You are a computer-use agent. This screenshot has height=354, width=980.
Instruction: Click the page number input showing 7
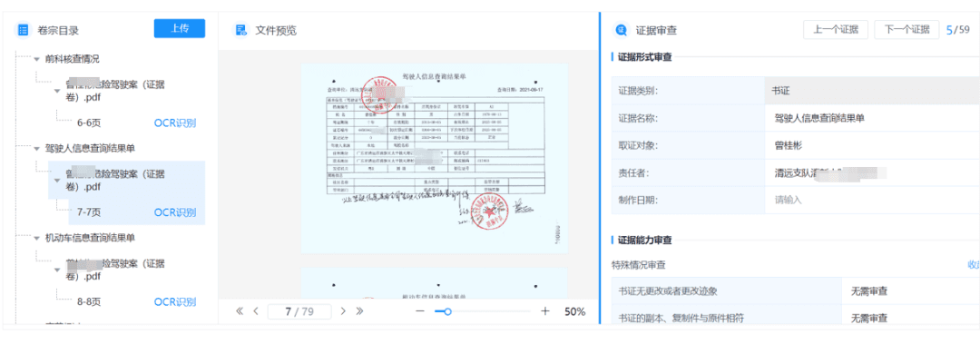point(299,311)
